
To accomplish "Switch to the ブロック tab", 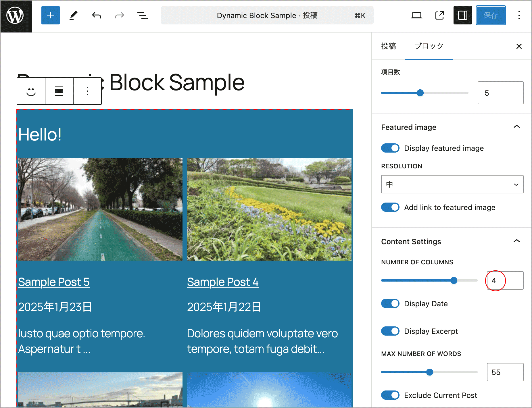I will (429, 46).
